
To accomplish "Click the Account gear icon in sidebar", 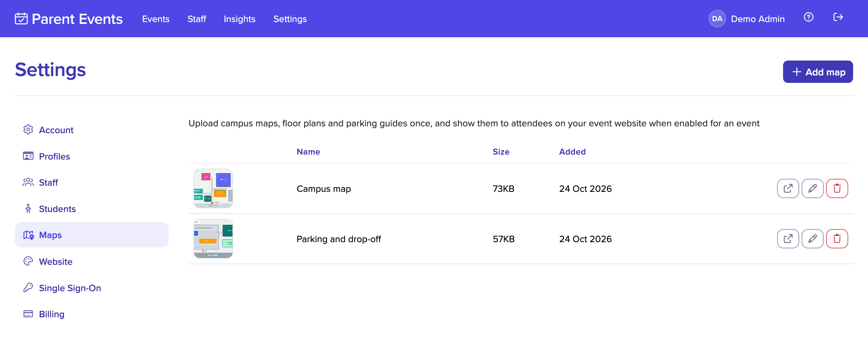I will (x=28, y=129).
